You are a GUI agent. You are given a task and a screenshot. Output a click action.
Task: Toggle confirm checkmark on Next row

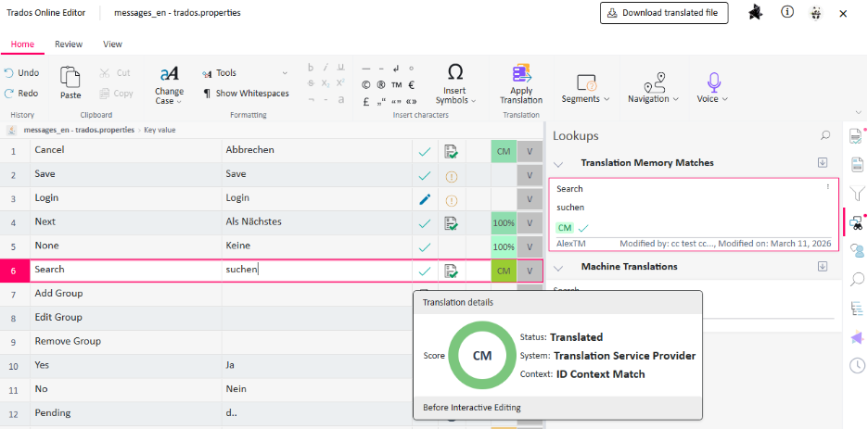425,223
